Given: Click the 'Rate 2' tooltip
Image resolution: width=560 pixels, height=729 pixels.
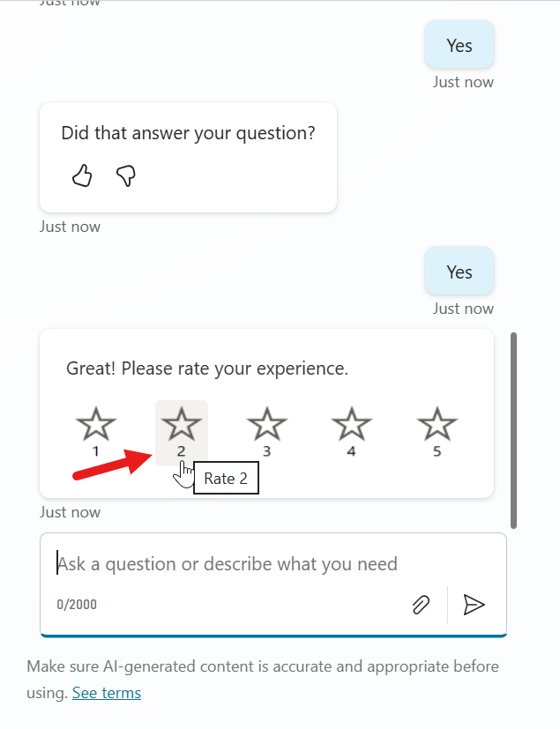Looking at the screenshot, I should click(x=226, y=477).
